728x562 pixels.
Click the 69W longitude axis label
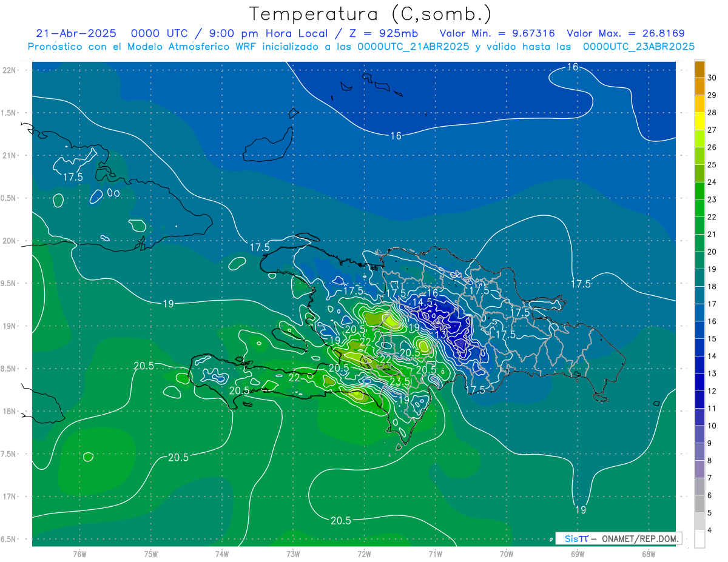(x=578, y=554)
